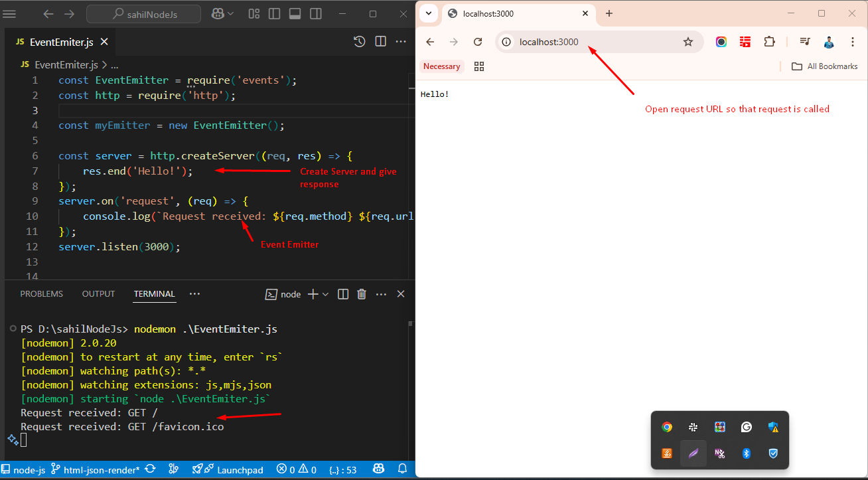Switch to the OUTPUT panel tab

tap(98, 294)
